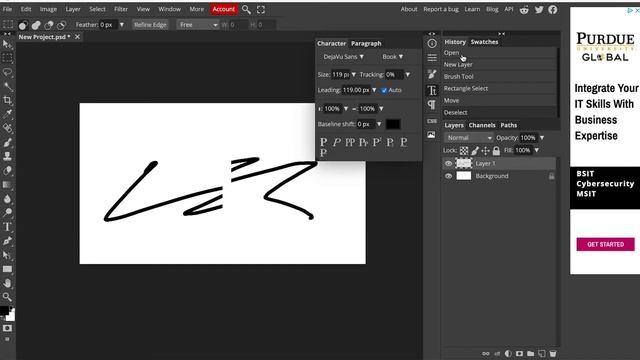The image size is (640, 360).
Task: Select the Type tool in the toolbar
Action: [x=7, y=227]
